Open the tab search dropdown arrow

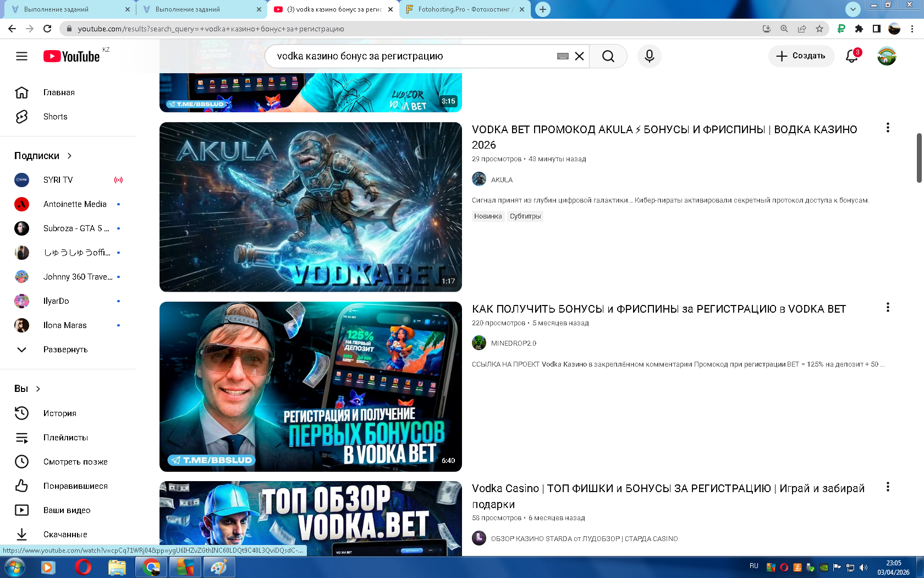point(853,9)
